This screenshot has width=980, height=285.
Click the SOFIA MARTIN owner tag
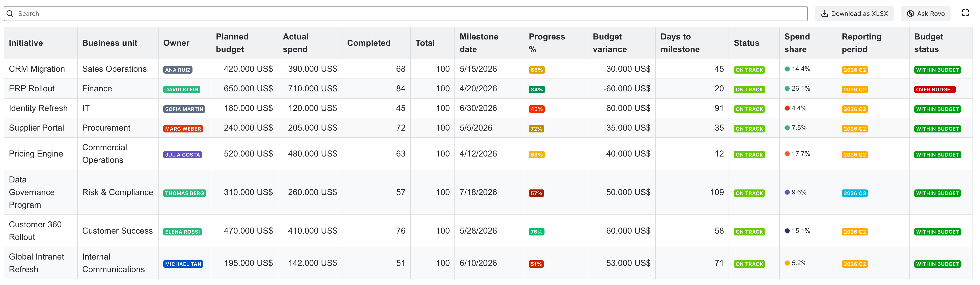click(x=184, y=109)
